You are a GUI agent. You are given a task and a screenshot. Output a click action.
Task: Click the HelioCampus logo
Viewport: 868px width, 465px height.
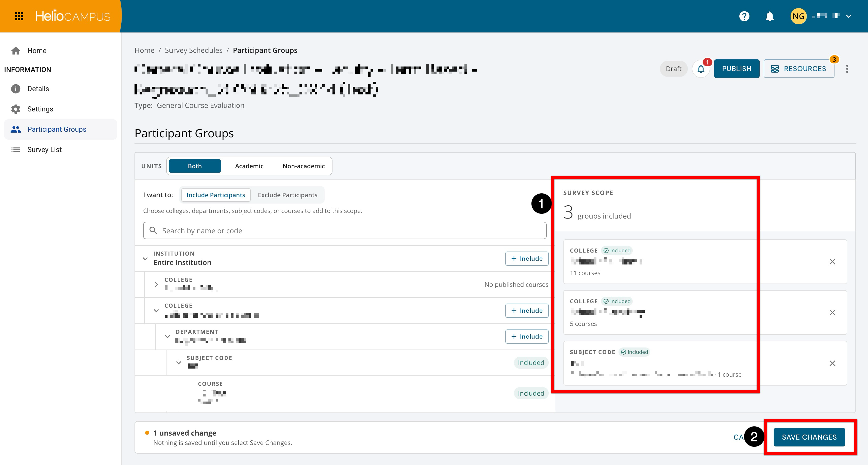tap(73, 16)
